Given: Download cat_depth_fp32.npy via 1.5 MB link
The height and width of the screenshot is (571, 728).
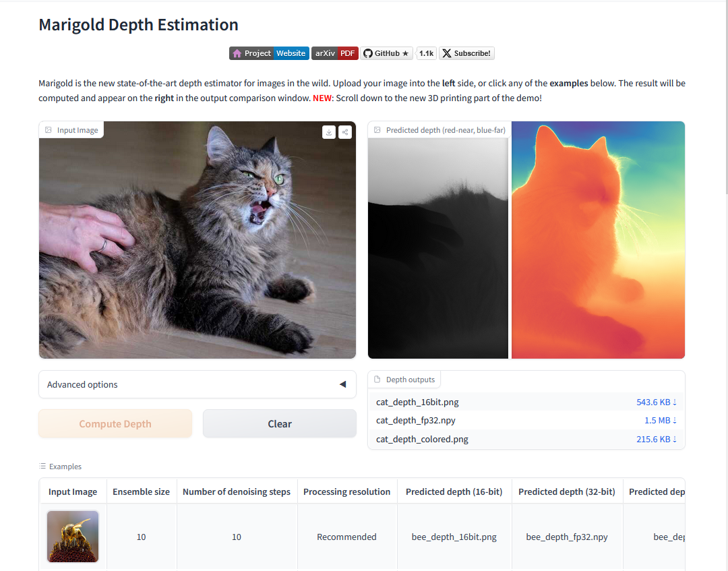Looking at the screenshot, I should coord(660,420).
